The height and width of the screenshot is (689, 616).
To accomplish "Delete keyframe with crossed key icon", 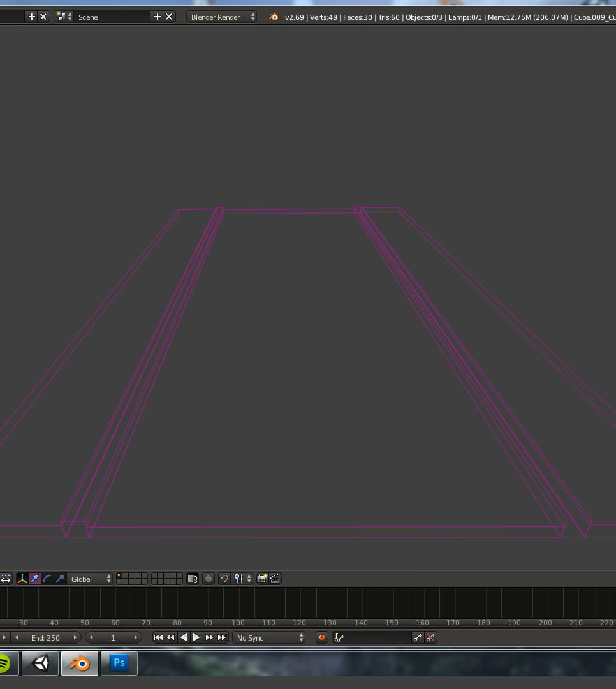I will tap(430, 637).
